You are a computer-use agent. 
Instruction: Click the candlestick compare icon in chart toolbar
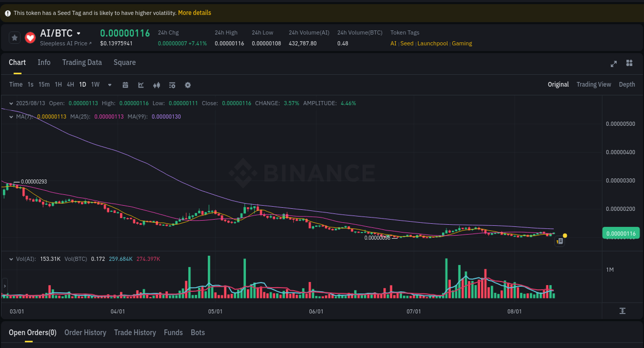click(x=156, y=85)
